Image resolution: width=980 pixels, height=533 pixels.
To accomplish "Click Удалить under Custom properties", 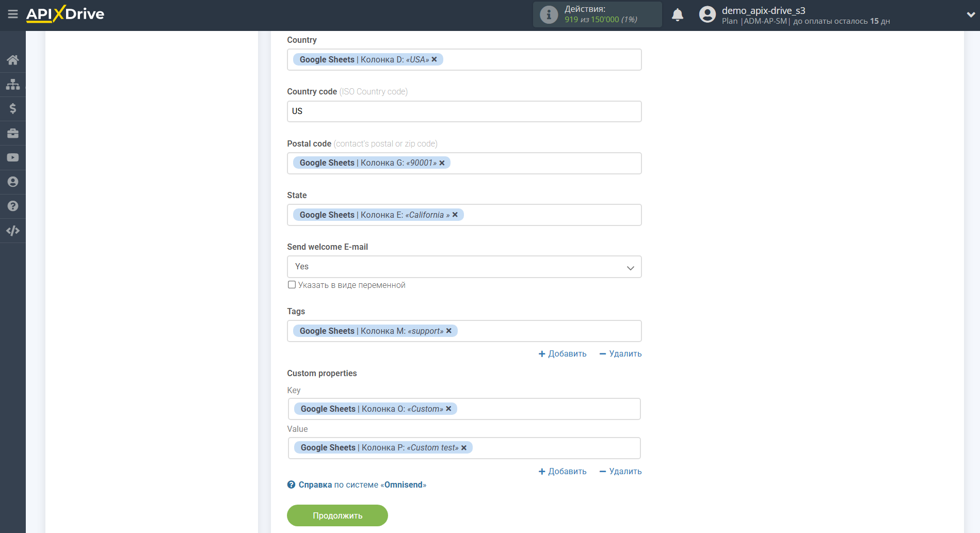I will click(x=620, y=471).
